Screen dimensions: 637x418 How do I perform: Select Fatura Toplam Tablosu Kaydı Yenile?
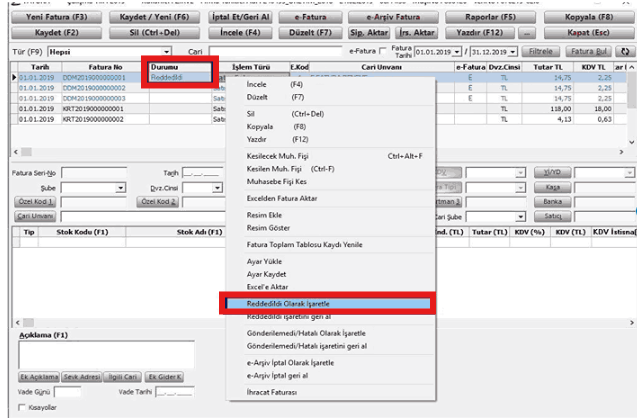click(x=331, y=245)
